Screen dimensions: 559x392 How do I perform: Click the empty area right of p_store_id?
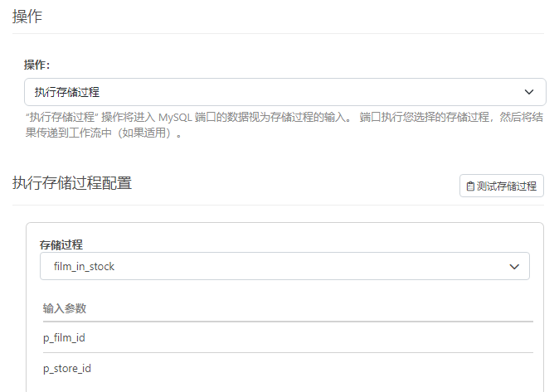[332, 368]
